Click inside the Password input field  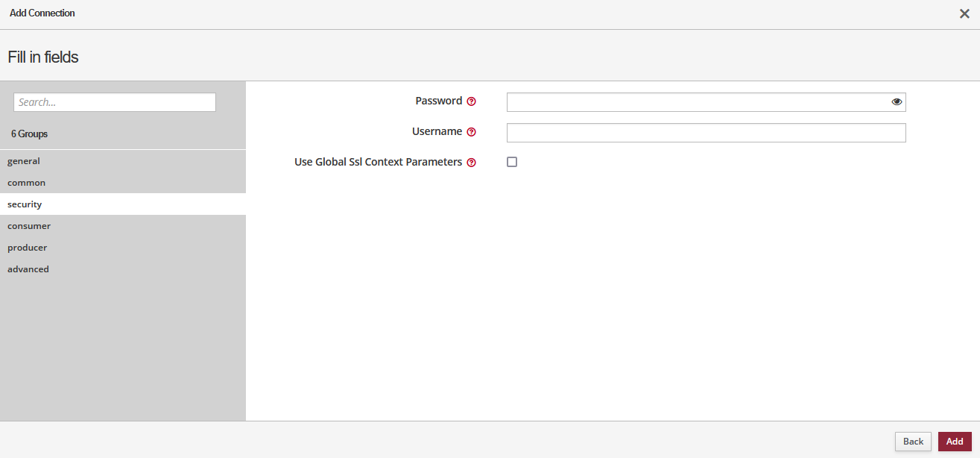(697, 102)
